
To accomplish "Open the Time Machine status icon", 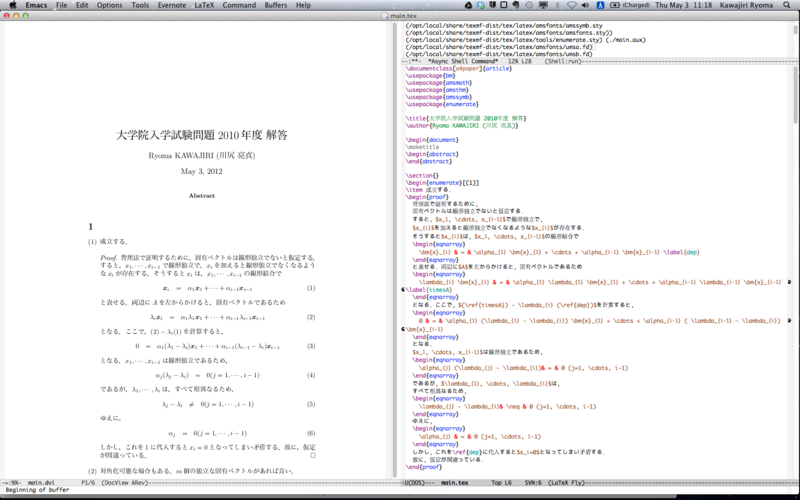I will tap(530, 5).
